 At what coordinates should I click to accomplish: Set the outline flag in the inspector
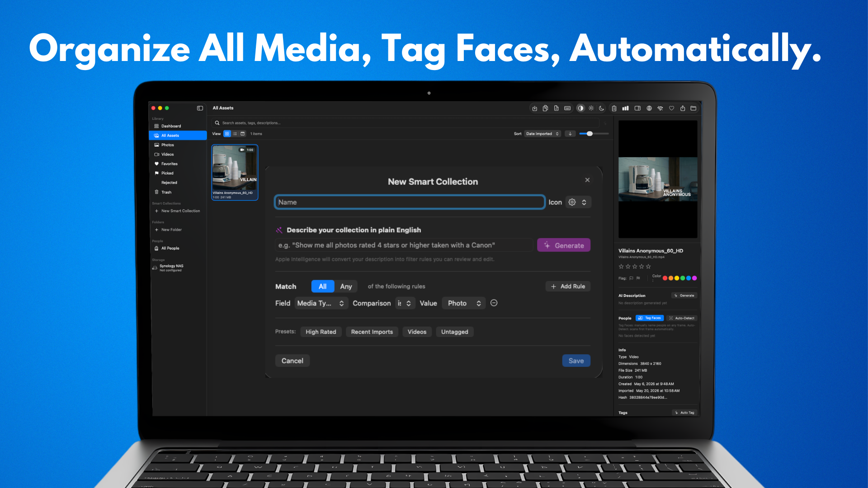[632, 278]
